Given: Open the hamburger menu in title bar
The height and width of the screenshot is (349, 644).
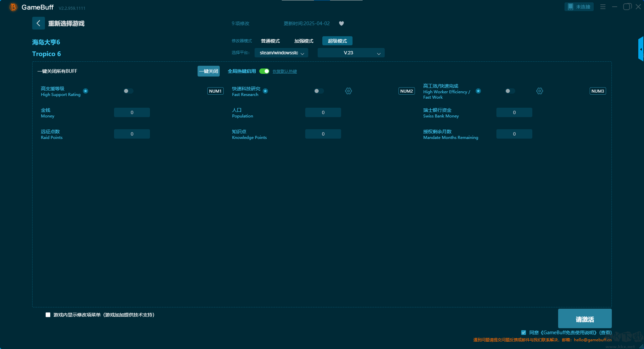Looking at the screenshot, I should (x=603, y=7).
